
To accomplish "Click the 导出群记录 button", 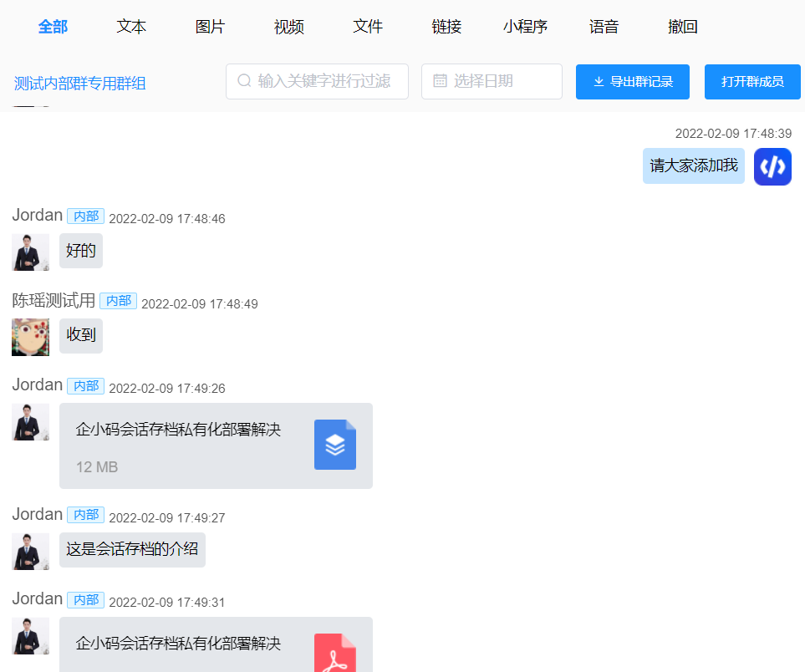I will [x=633, y=82].
